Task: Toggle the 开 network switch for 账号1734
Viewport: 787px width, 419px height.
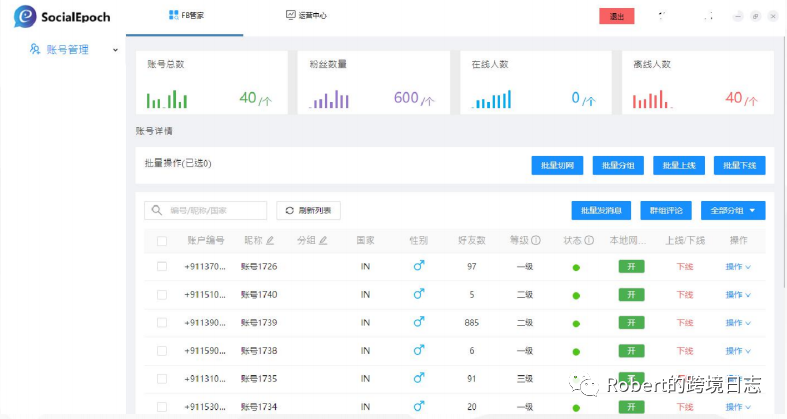Action: pyautogui.click(x=631, y=407)
